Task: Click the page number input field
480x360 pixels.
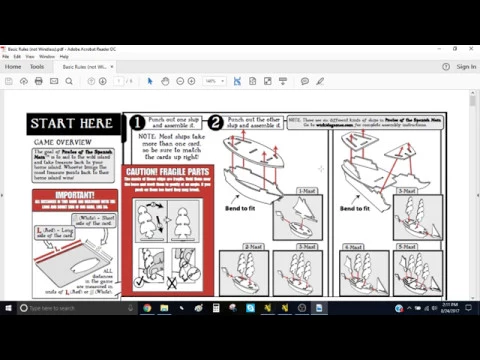Action: 119,81
